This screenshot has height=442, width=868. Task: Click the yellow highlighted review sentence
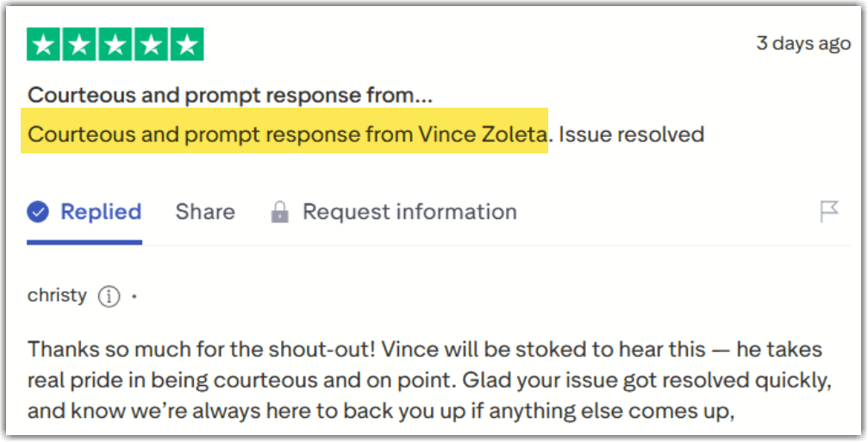[286, 134]
